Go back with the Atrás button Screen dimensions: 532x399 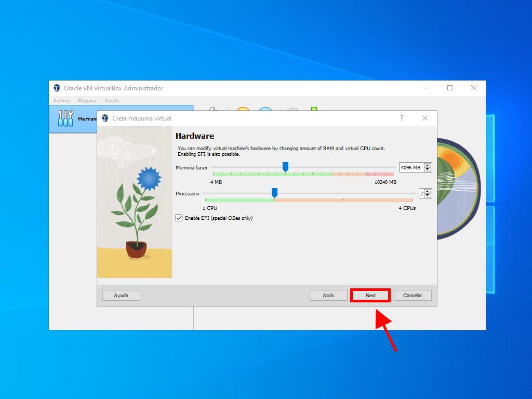[x=328, y=295]
